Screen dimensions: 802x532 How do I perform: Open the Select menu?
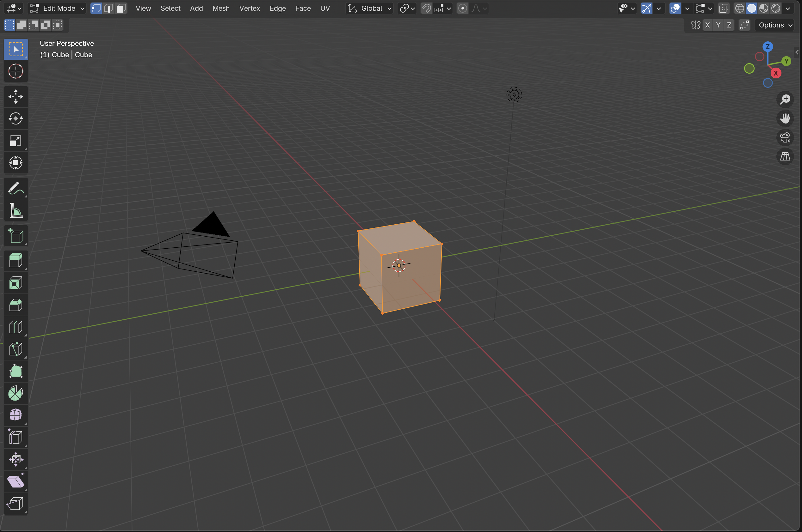click(170, 8)
